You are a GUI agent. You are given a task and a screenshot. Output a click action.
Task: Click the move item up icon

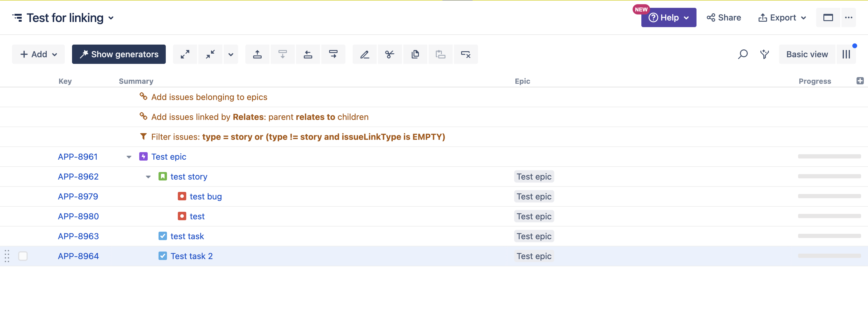coord(257,54)
